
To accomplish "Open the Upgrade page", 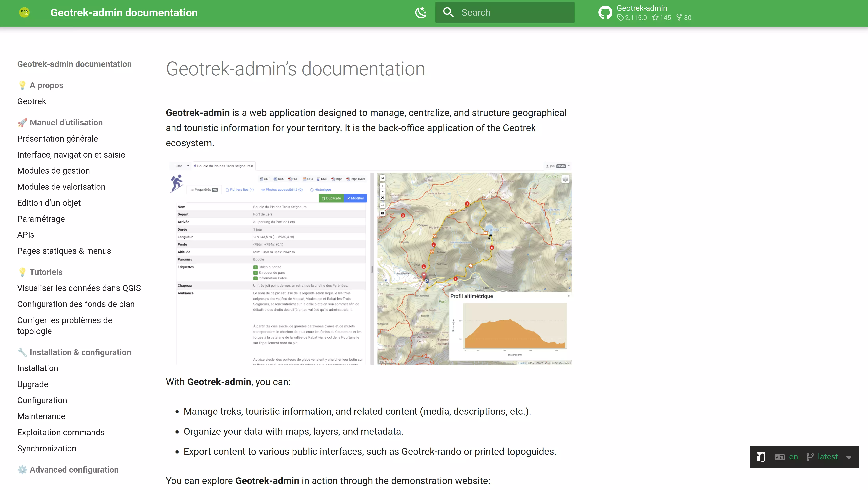I will click(33, 384).
